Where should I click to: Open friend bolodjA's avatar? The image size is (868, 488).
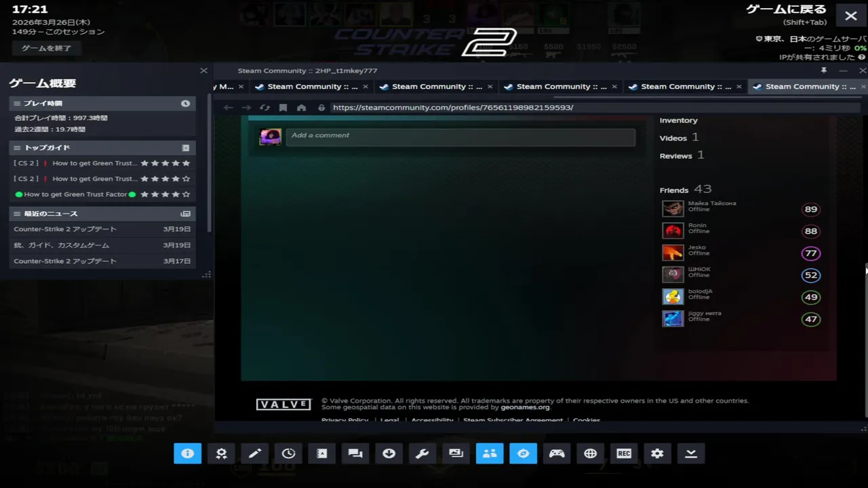pyautogui.click(x=673, y=297)
